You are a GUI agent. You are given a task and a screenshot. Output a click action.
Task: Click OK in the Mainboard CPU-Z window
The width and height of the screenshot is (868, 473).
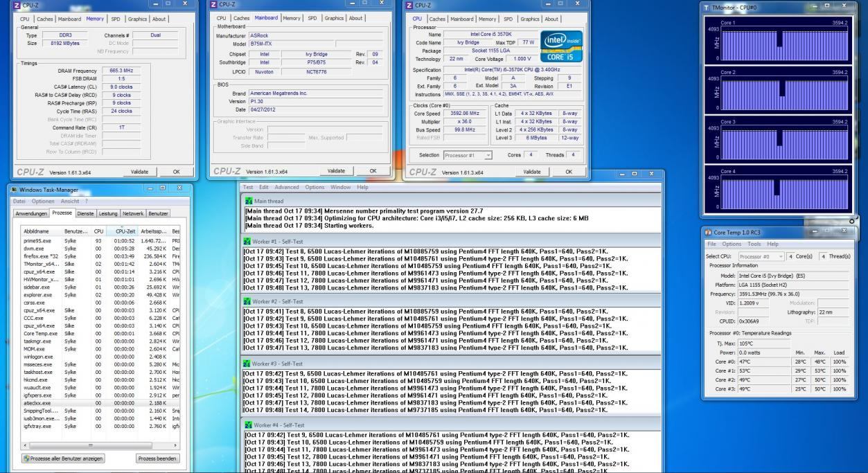coord(373,171)
